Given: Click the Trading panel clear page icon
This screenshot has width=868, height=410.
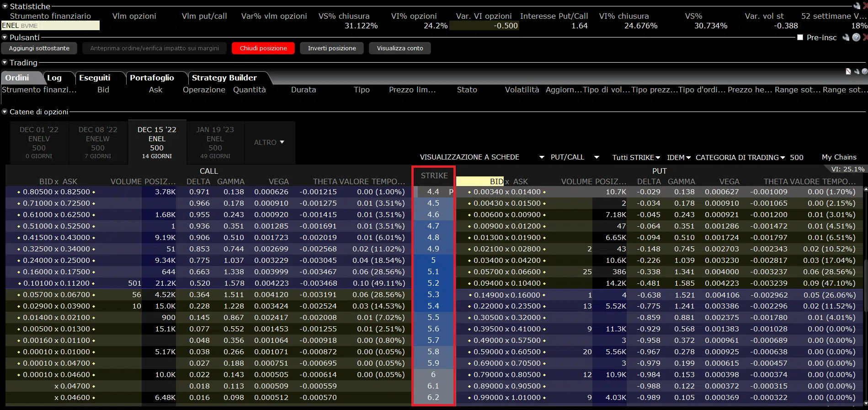Looking at the screenshot, I should click(848, 71).
